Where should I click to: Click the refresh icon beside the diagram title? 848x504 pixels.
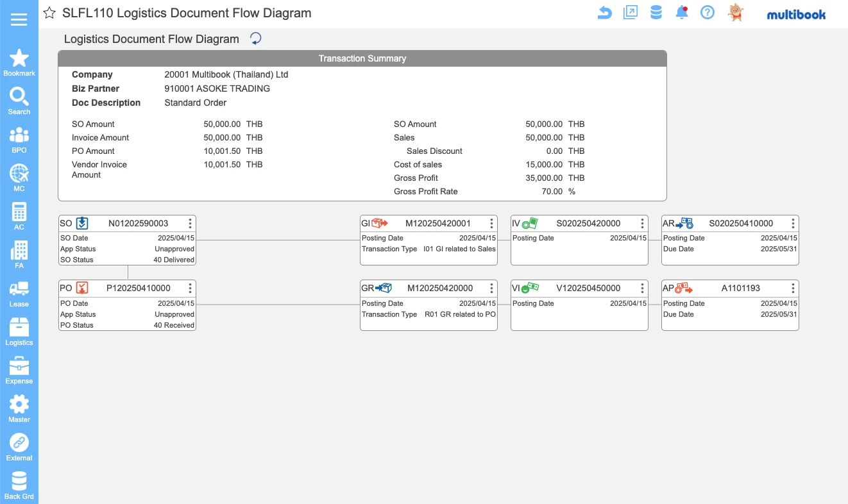coord(255,39)
